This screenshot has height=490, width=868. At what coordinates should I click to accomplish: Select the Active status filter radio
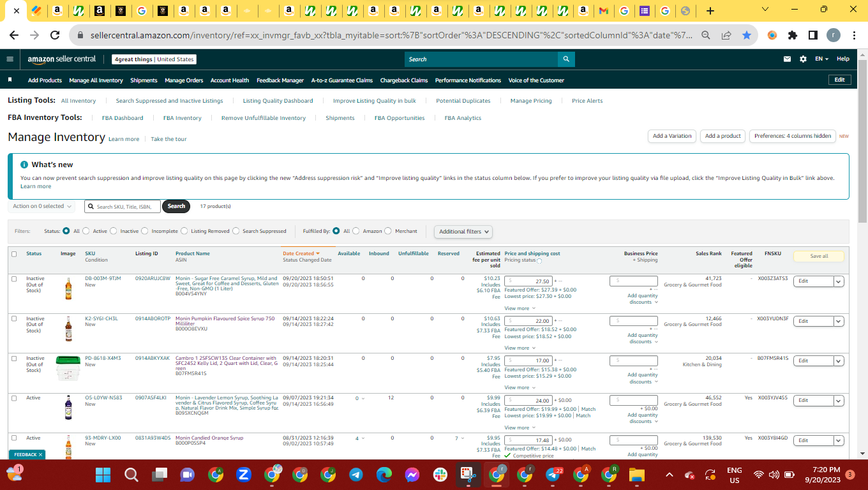pyautogui.click(x=86, y=231)
